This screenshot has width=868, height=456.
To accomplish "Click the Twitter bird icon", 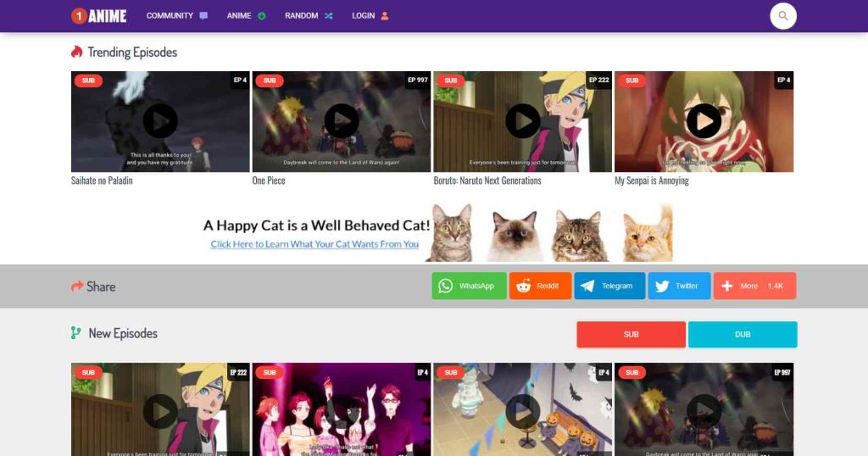I will tap(662, 286).
